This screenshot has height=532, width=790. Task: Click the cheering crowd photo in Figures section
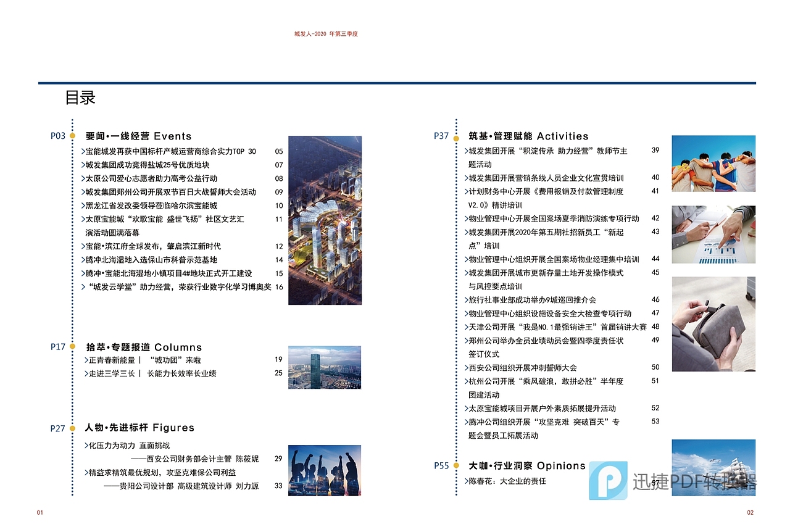[323, 470]
